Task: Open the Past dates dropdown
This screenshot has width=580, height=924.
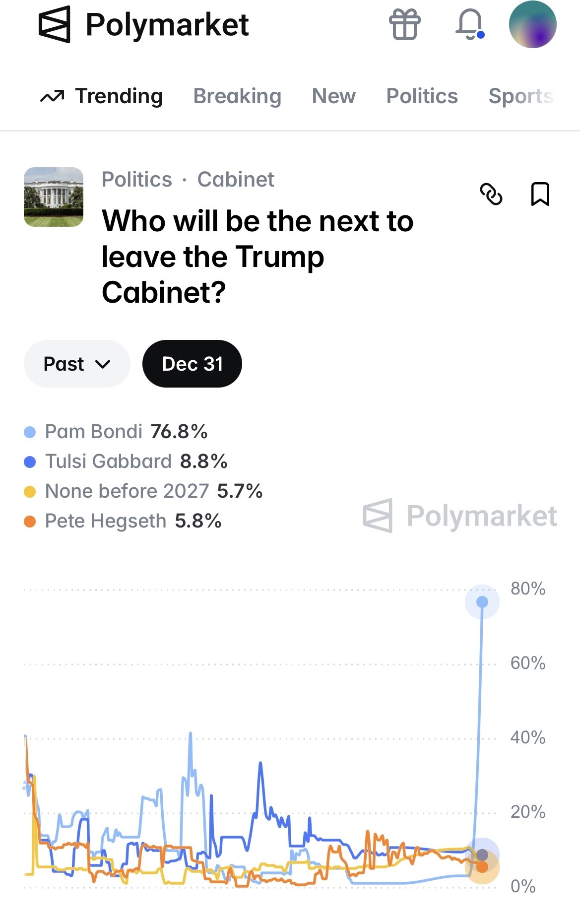Action: tap(77, 364)
